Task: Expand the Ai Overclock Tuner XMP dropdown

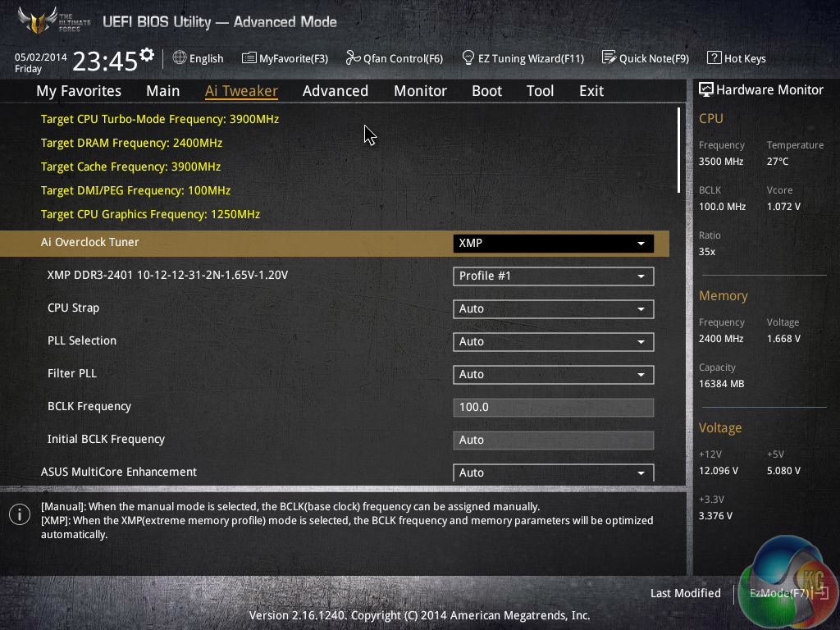Action: coord(553,243)
